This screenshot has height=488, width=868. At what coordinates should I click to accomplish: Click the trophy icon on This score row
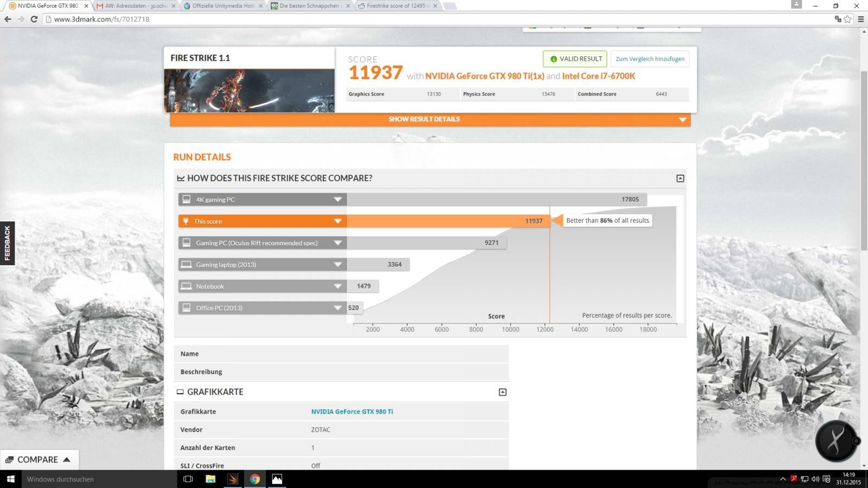(186, 221)
